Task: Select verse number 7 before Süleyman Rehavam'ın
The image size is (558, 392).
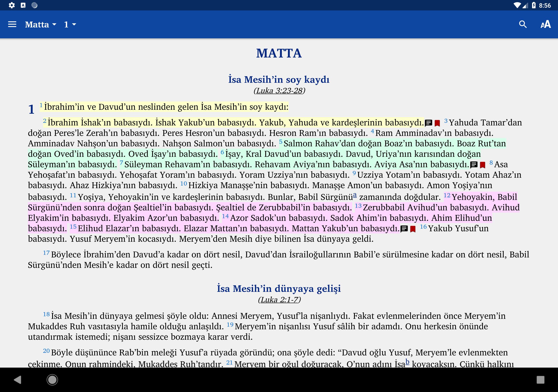Action: pyautogui.click(x=121, y=162)
